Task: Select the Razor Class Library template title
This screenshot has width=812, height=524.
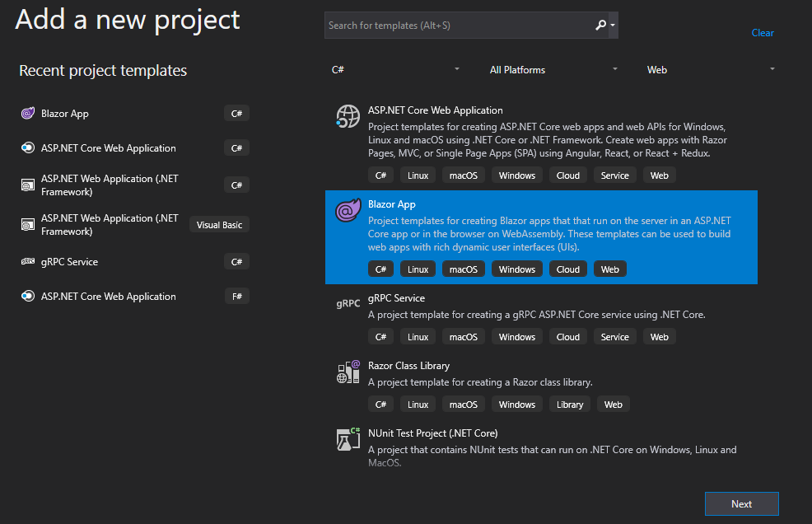Action: [x=408, y=366]
